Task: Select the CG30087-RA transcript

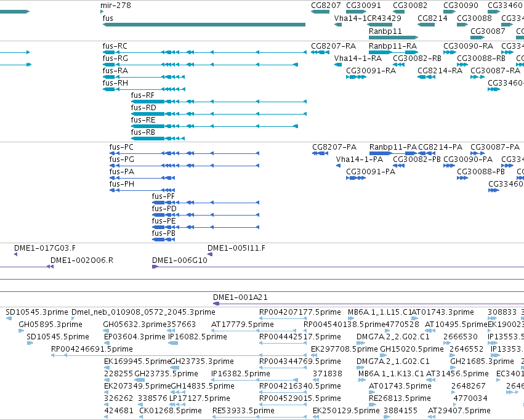Action: pos(477,77)
